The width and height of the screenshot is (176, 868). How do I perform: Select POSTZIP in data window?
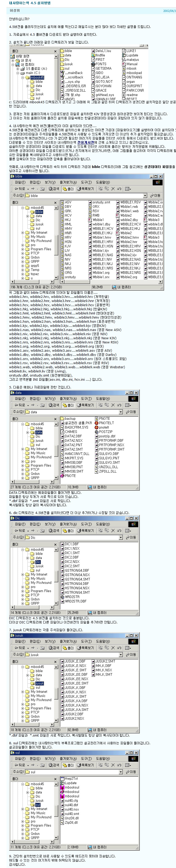104,432
